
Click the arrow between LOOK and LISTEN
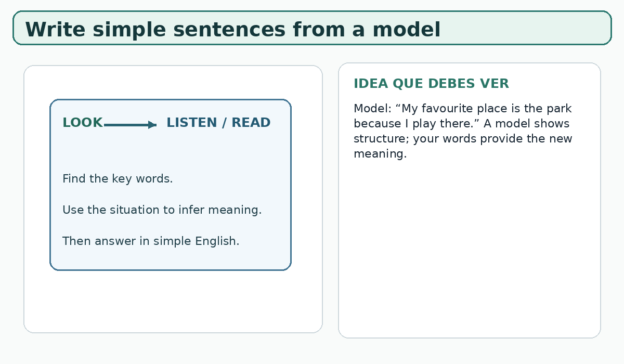(x=130, y=125)
